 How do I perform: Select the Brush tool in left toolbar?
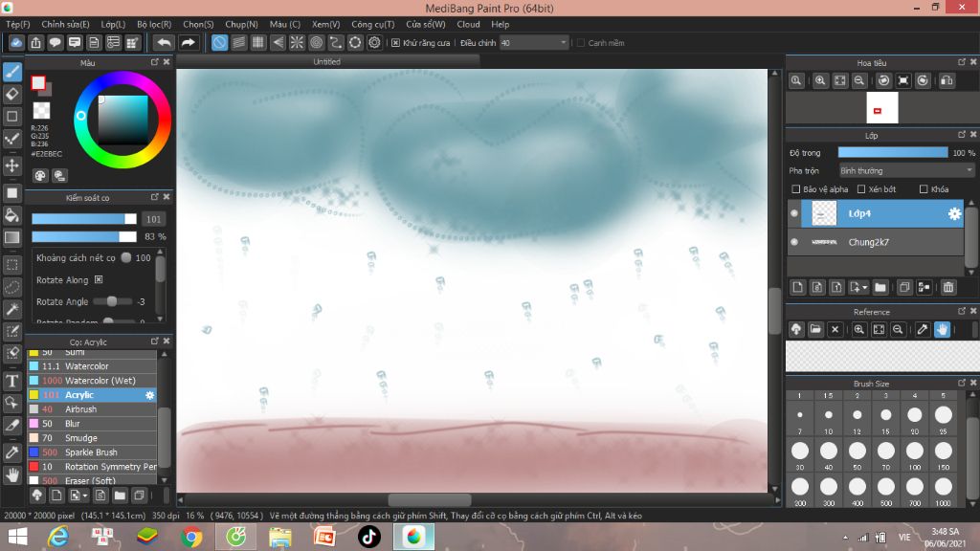(x=11, y=72)
